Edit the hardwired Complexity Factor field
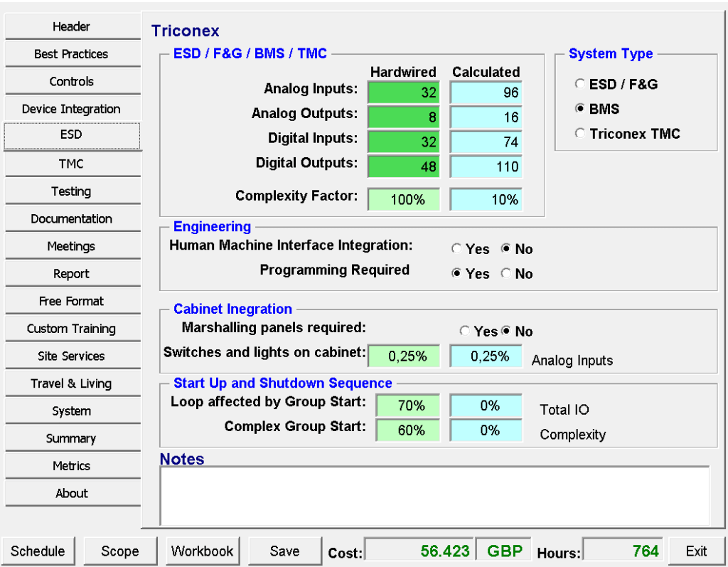The width and height of the screenshot is (728, 567). pos(403,200)
